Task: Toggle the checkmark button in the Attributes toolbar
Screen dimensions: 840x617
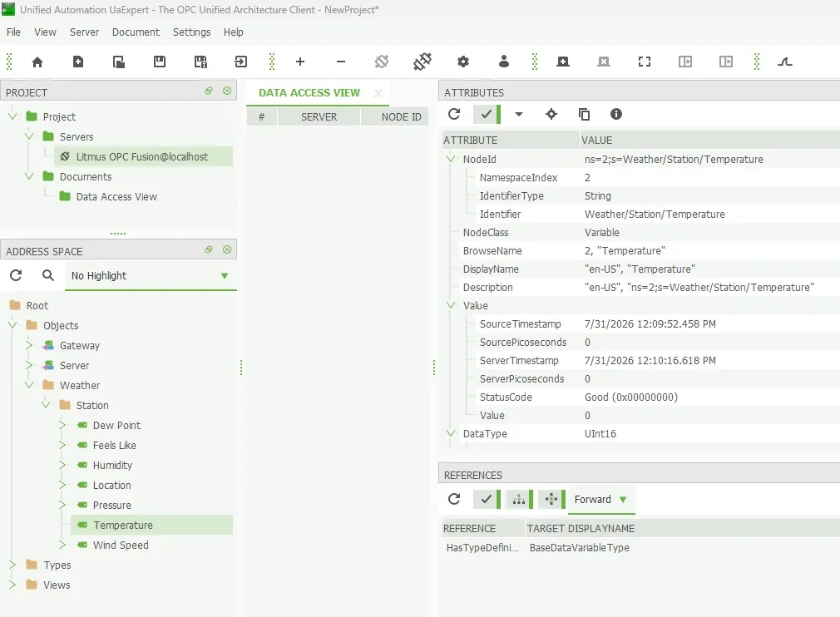Action: (487, 114)
